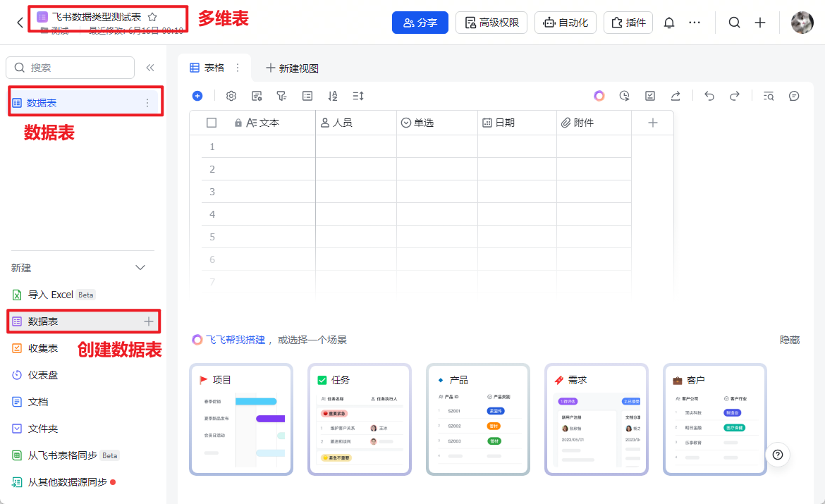
Task: Choose the 客户 template card
Action: coord(714,419)
